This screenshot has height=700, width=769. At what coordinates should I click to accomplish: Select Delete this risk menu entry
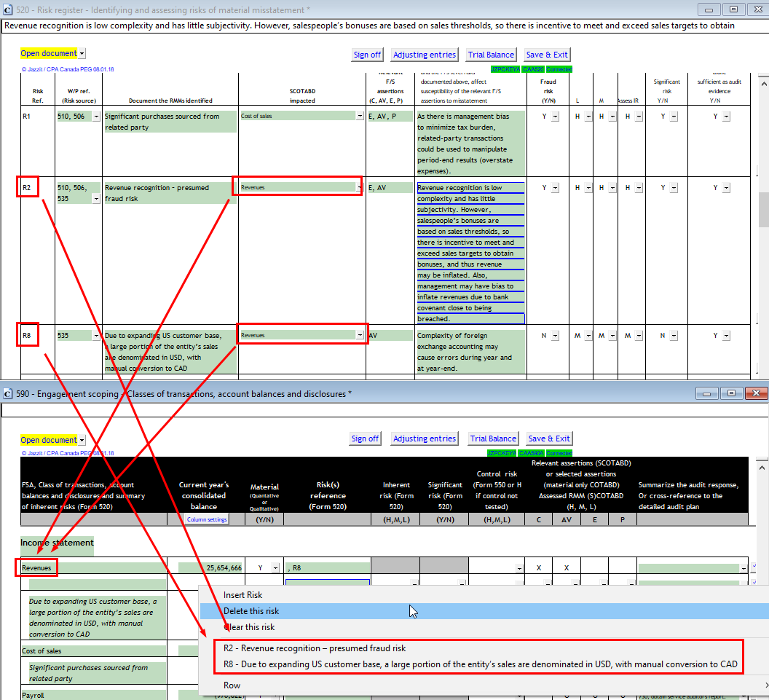(x=251, y=611)
